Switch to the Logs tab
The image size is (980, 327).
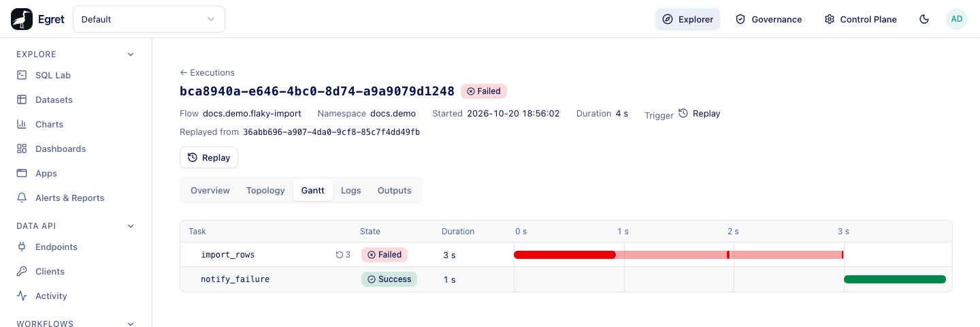tap(351, 191)
